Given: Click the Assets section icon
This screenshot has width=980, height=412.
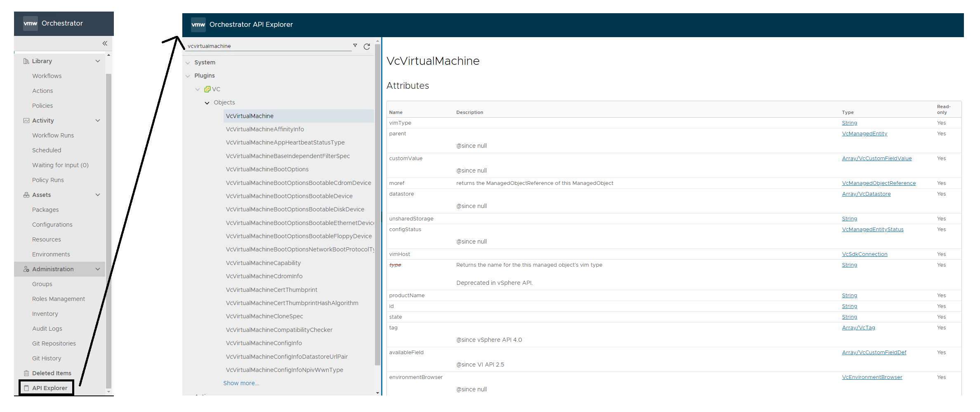Looking at the screenshot, I should click(26, 195).
